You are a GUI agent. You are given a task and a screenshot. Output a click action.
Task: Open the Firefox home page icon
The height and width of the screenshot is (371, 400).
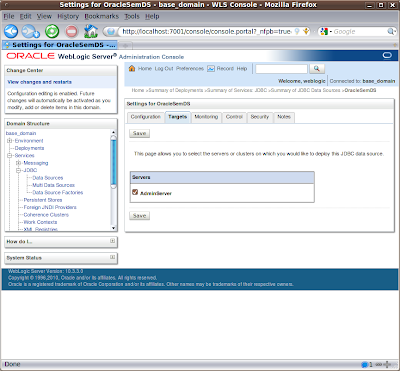click(91, 31)
